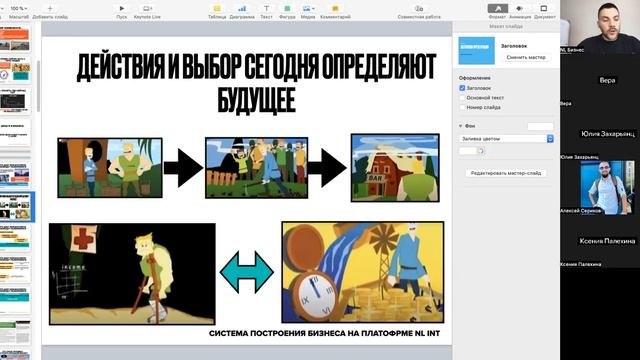Select the two men by tree image

pos(110,168)
